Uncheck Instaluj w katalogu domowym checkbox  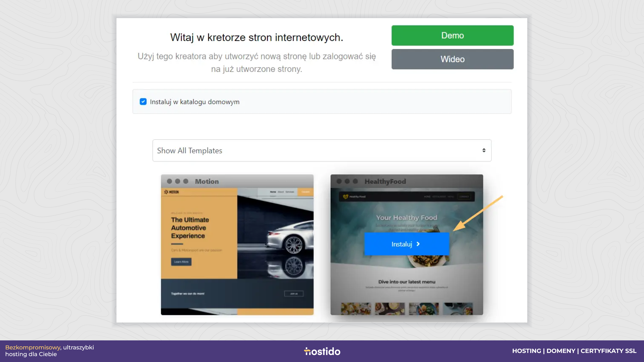[x=143, y=102]
